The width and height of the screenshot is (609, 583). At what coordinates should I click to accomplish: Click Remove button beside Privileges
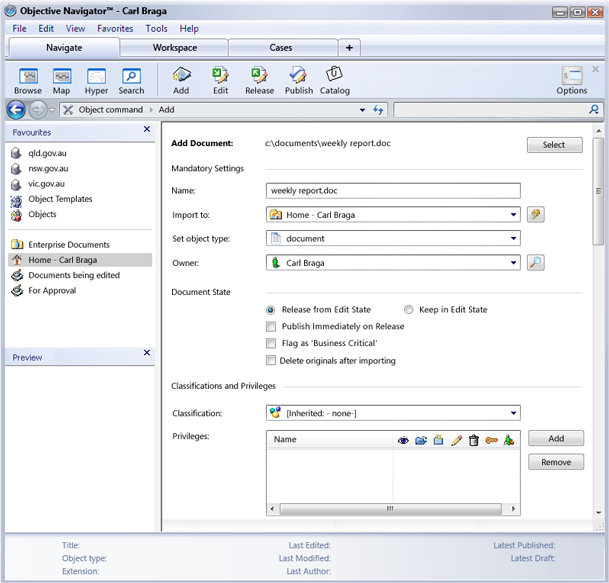[x=556, y=462]
